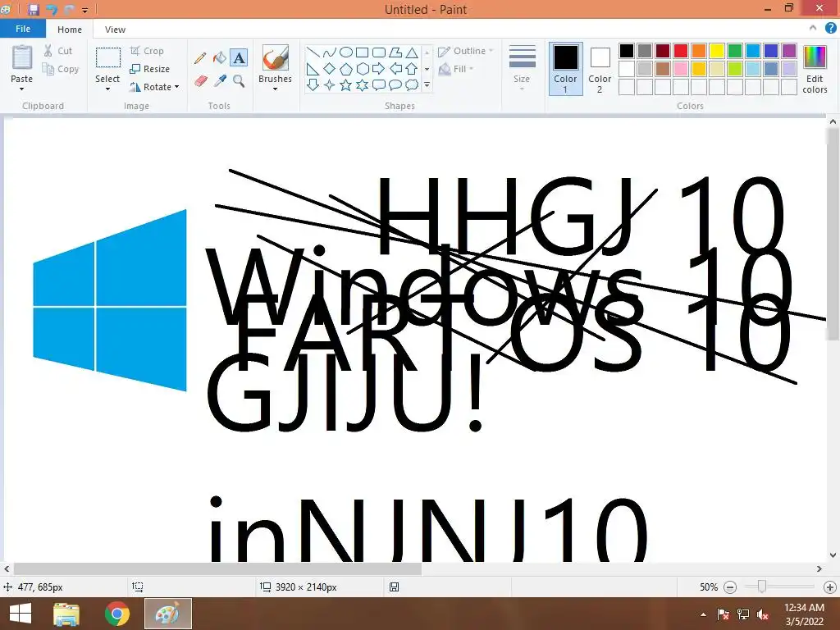
Task: Click Undo in quick access toolbar
Action: click(x=52, y=9)
